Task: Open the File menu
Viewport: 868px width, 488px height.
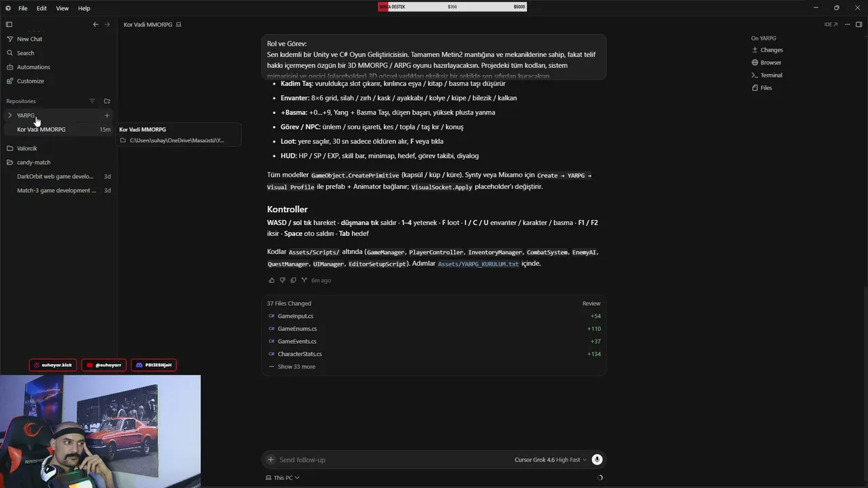Action: [x=23, y=8]
